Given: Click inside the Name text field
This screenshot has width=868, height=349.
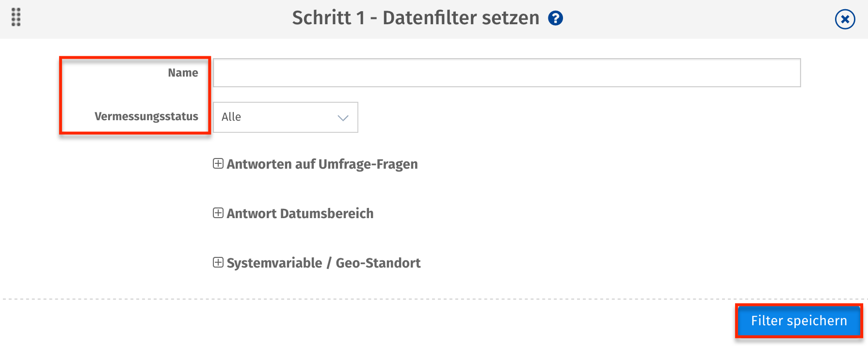Looking at the screenshot, I should [507, 73].
